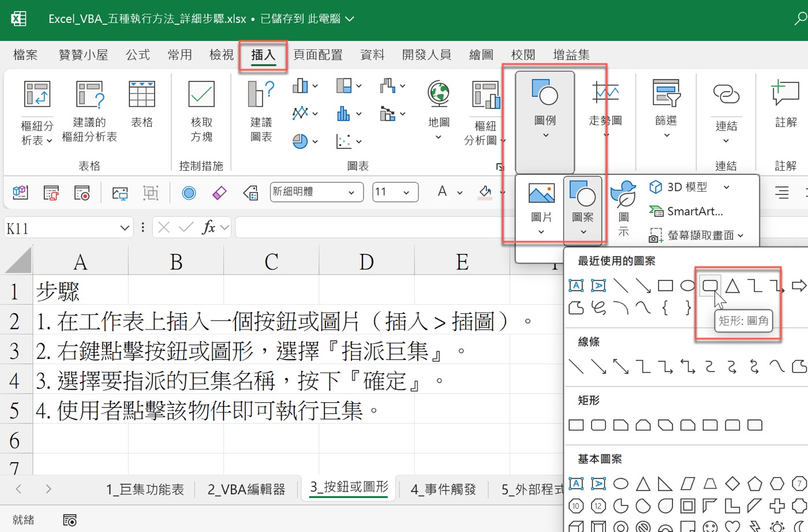Select the cross shape in 基本圖案
The image size is (808, 532).
[x=777, y=506]
